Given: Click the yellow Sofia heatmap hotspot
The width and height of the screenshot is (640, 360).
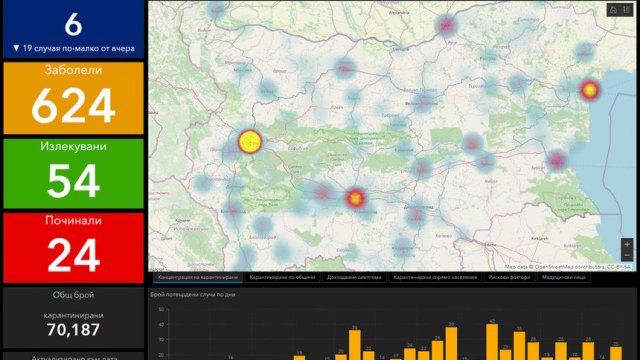Looking at the screenshot, I should pyautogui.click(x=250, y=142).
